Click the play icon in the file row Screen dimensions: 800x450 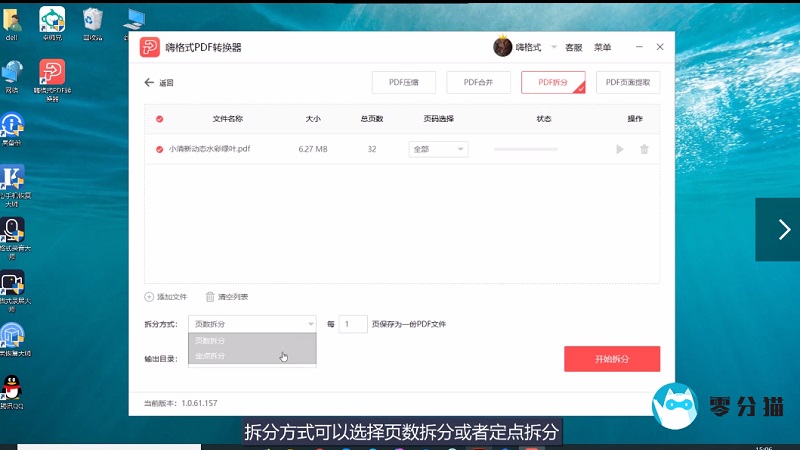[x=620, y=149]
